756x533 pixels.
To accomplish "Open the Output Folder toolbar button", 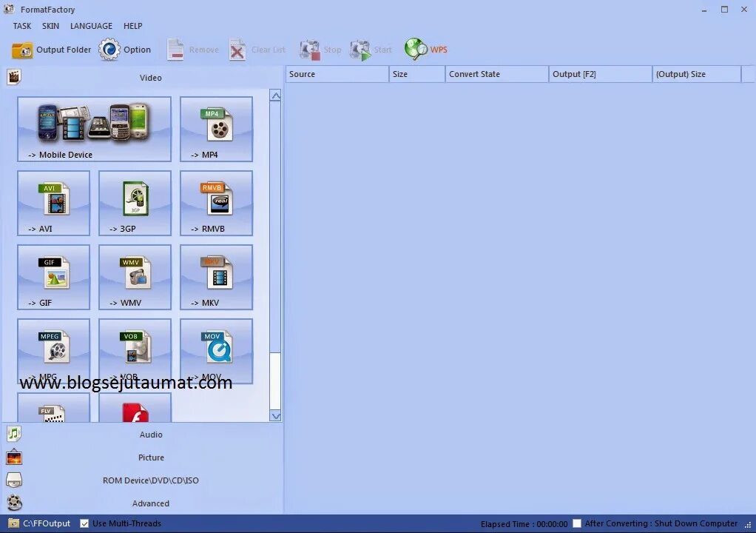I will 51,50.
